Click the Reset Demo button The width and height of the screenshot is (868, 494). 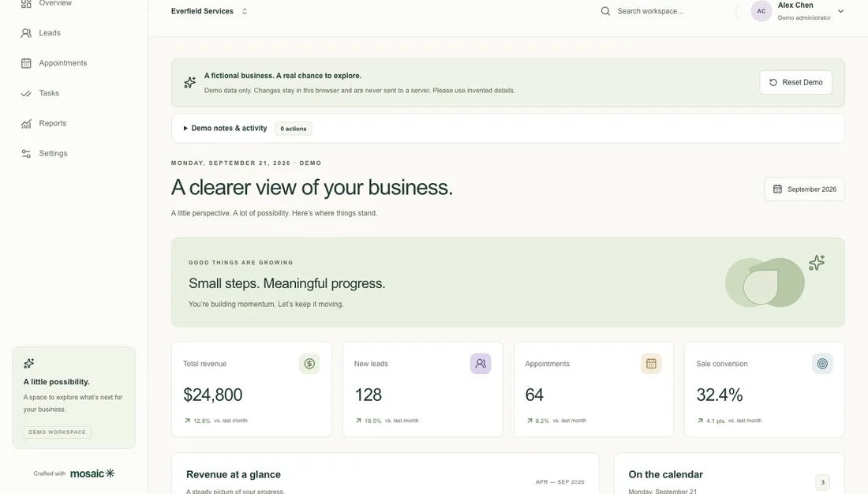(x=795, y=83)
